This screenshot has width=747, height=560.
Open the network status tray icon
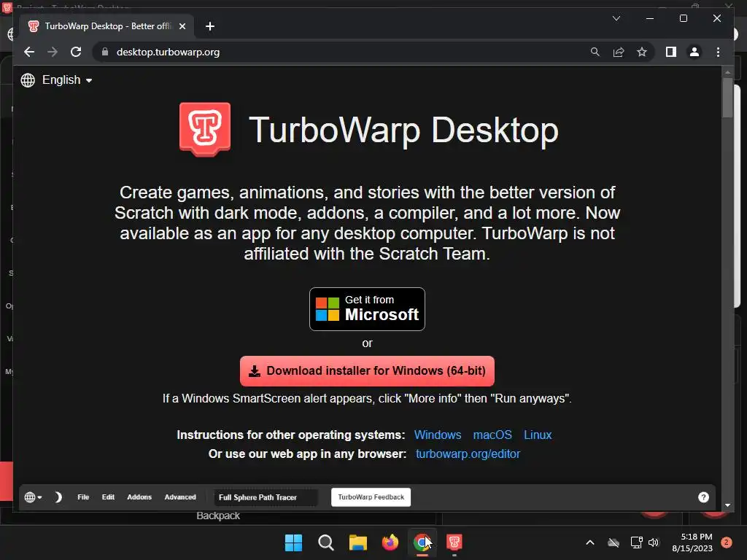tap(636, 542)
